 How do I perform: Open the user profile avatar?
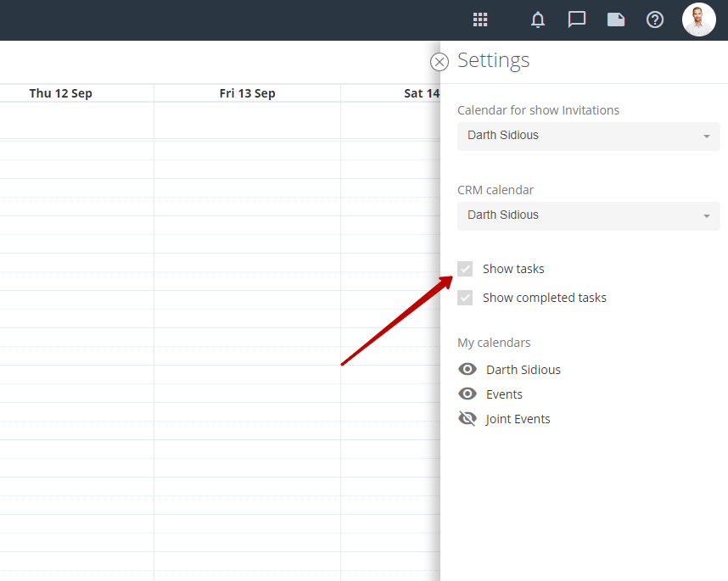click(x=698, y=20)
